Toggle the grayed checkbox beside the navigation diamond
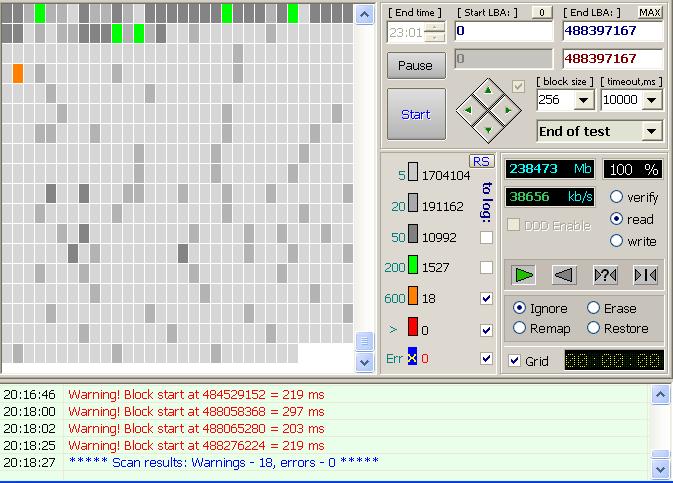Screen dimensions: 673x483 pyautogui.click(x=518, y=86)
